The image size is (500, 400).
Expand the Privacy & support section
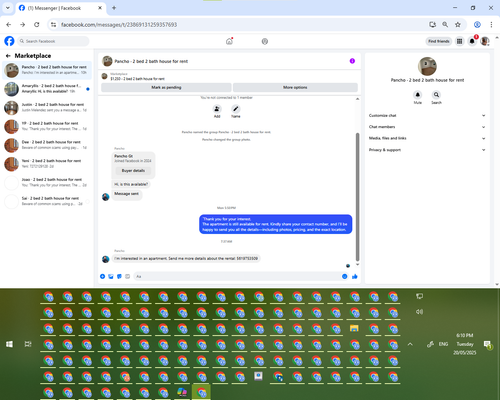pos(427,150)
